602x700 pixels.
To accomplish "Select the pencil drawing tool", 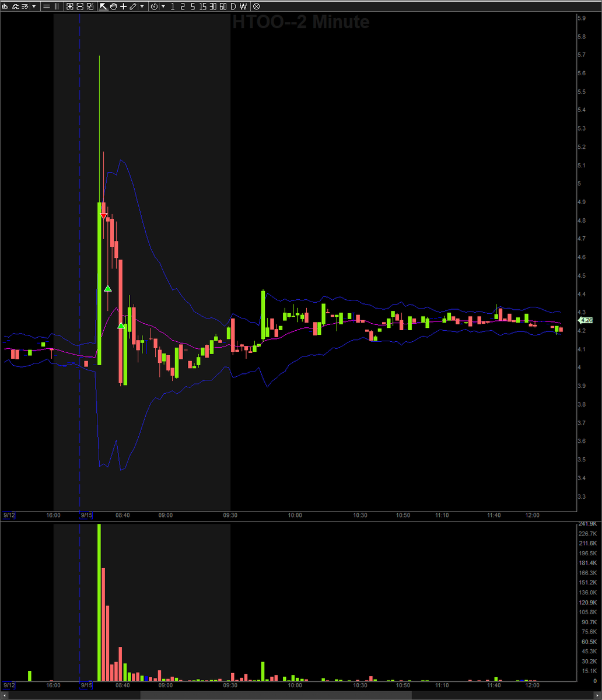I will 133,6.
